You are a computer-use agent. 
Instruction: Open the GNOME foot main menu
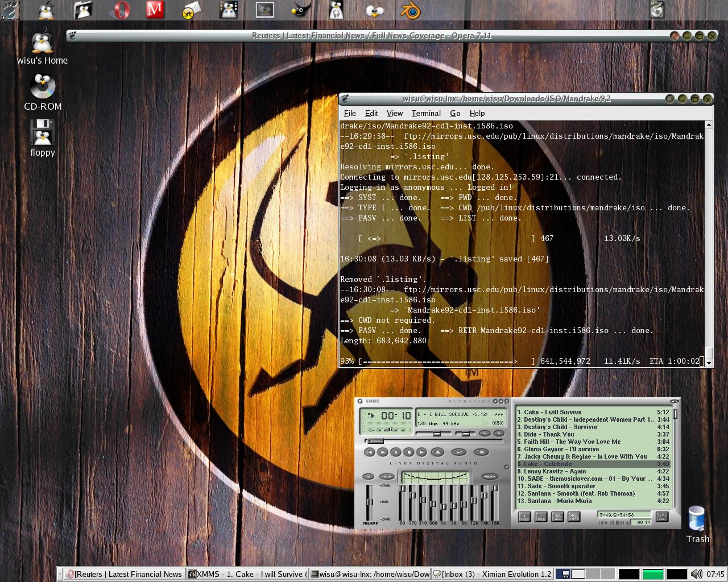point(10,10)
